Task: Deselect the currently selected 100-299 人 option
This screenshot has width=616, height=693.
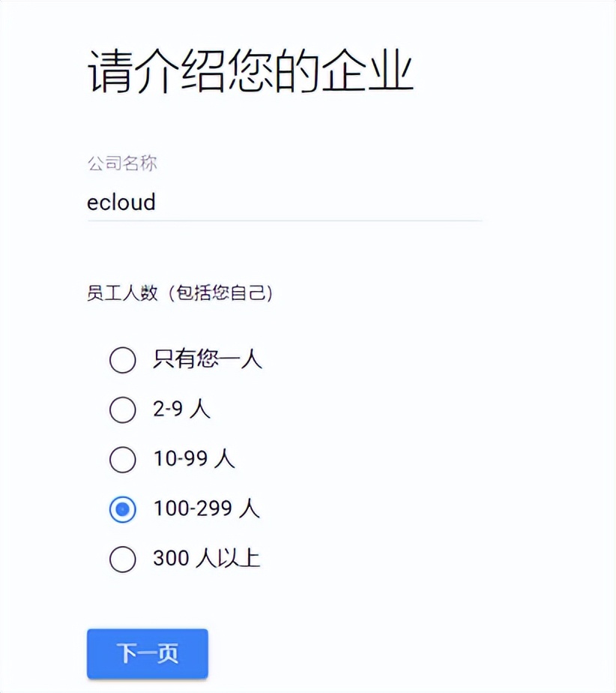Action: 123,509
